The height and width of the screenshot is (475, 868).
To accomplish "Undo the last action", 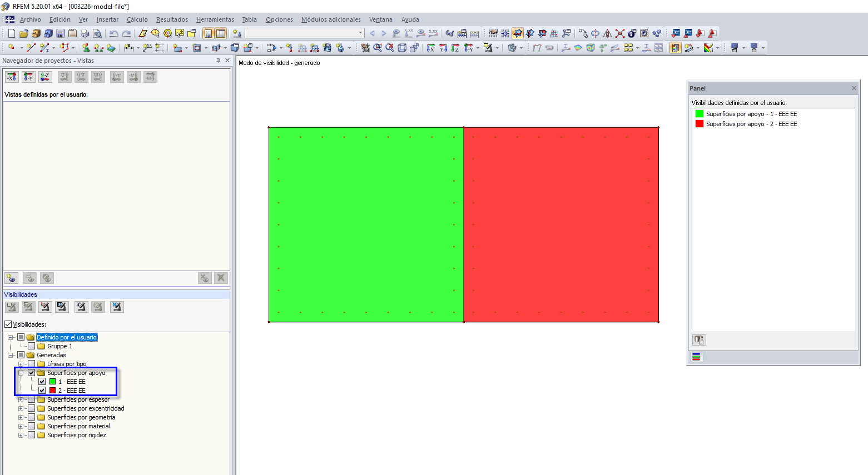I will (x=114, y=33).
